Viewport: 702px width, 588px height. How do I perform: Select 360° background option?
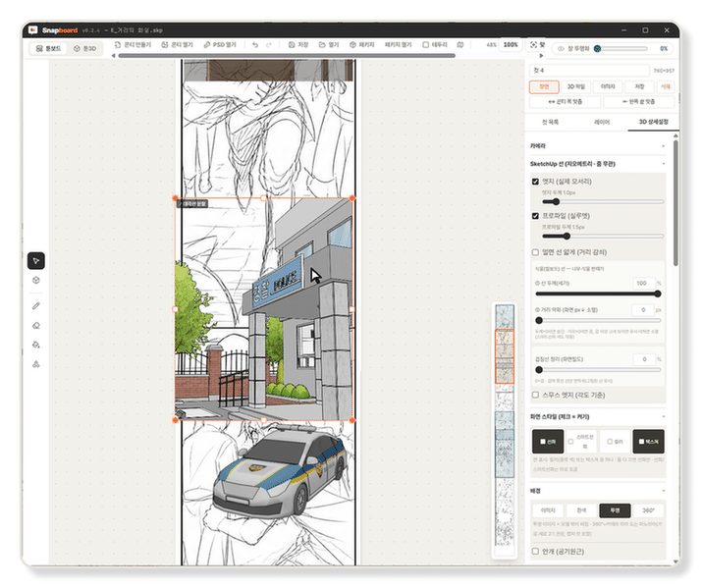(x=648, y=510)
